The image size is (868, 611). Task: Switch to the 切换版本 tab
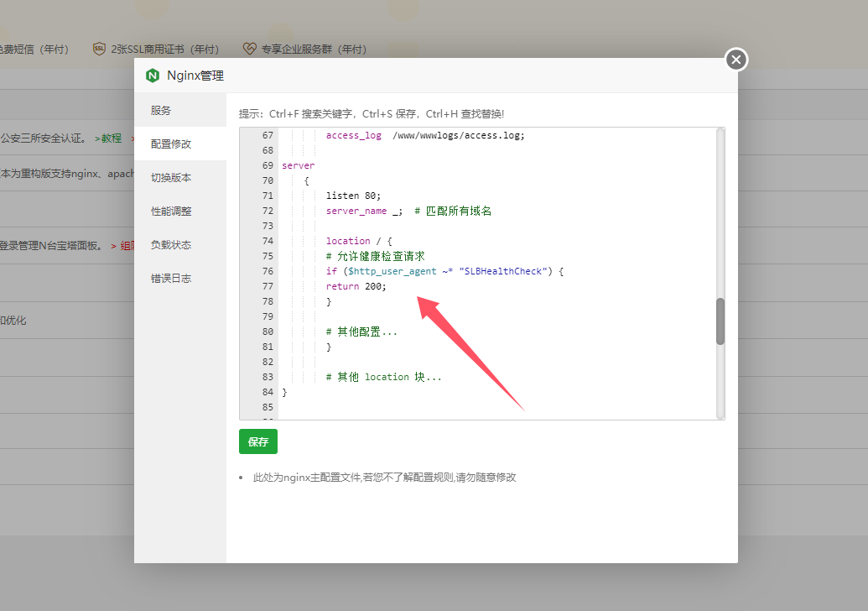point(180,178)
